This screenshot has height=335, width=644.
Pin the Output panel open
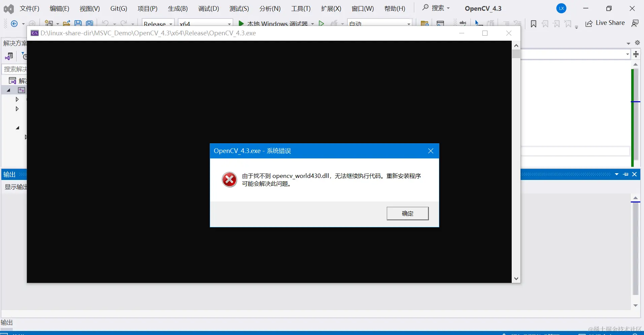click(626, 174)
